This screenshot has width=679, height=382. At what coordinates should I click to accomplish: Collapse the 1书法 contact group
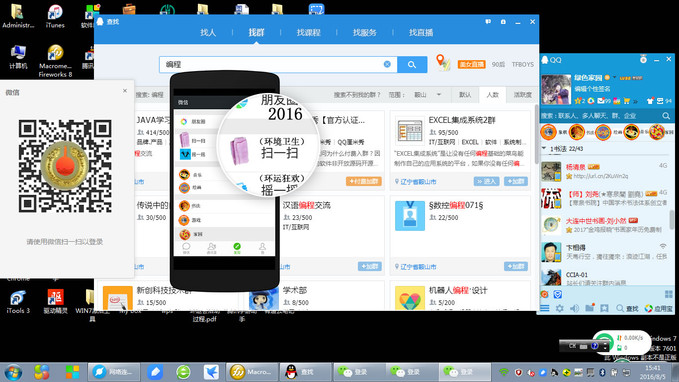click(x=544, y=149)
